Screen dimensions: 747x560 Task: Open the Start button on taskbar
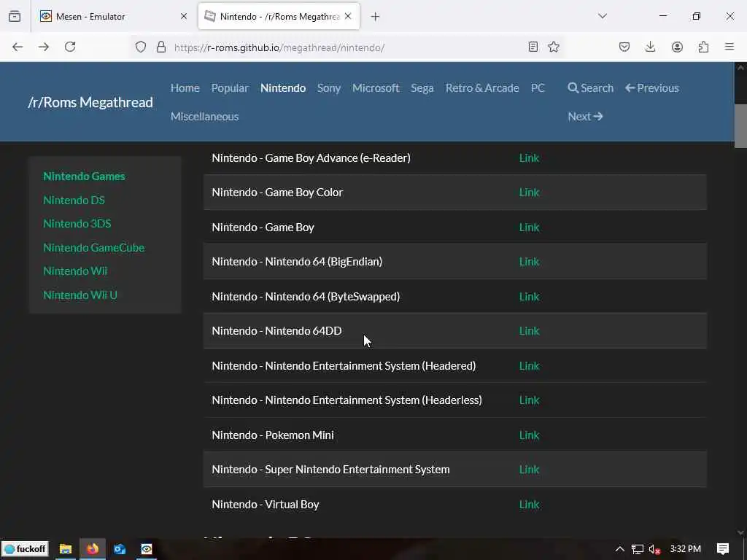pyautogui.click(x=26, y=549)
